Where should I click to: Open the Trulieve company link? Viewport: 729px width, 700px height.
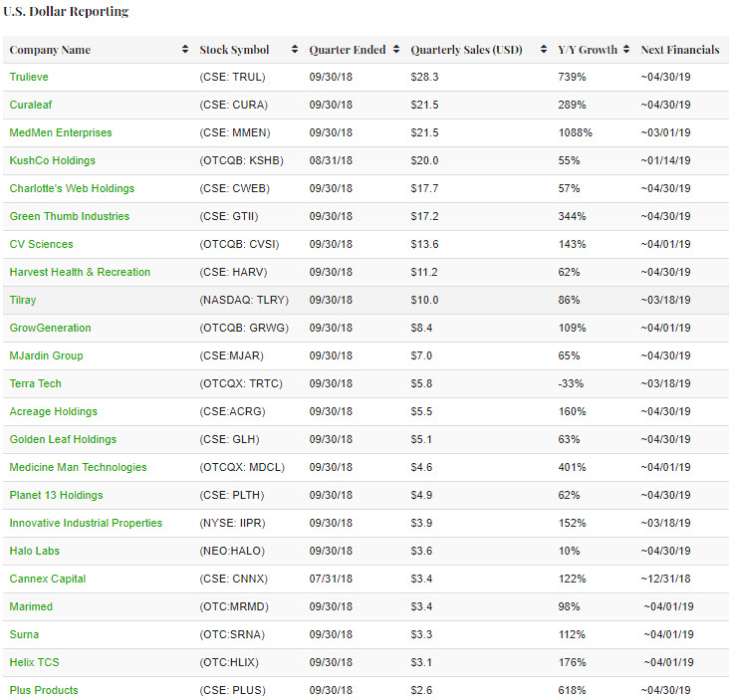(x=29, y=77)
